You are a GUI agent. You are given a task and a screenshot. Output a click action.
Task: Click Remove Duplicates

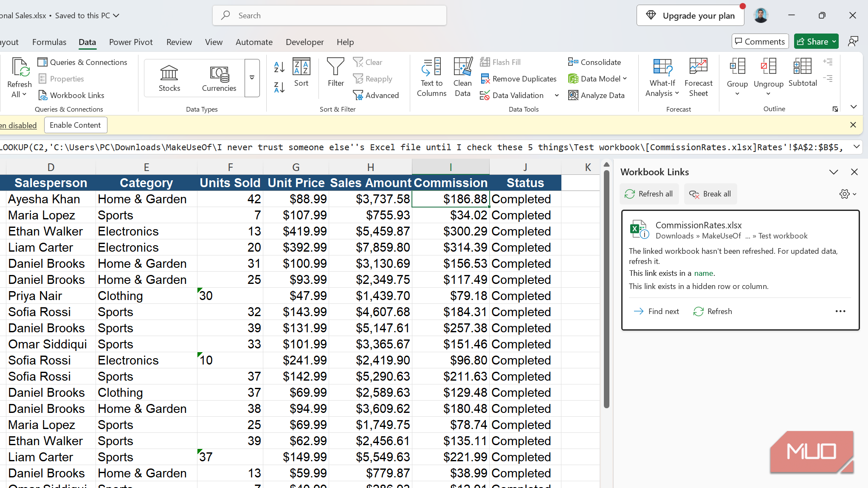pyautogui.click(x=518, y=79)
